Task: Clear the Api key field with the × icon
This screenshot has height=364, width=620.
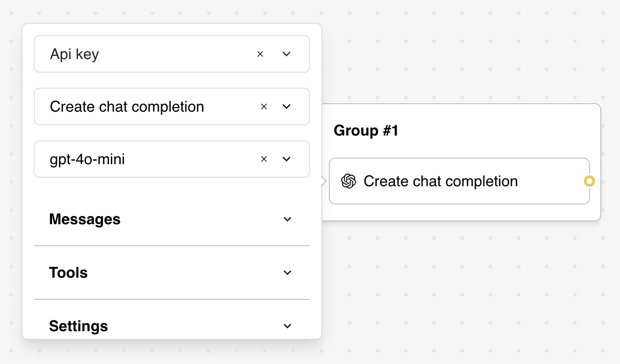Action: click(x=260, y=54)
